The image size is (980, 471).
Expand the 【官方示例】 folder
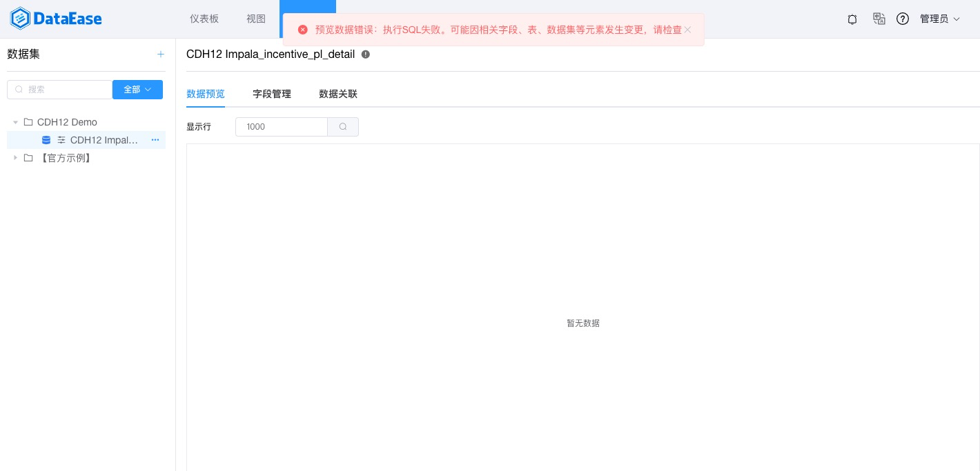coord(15,158)
